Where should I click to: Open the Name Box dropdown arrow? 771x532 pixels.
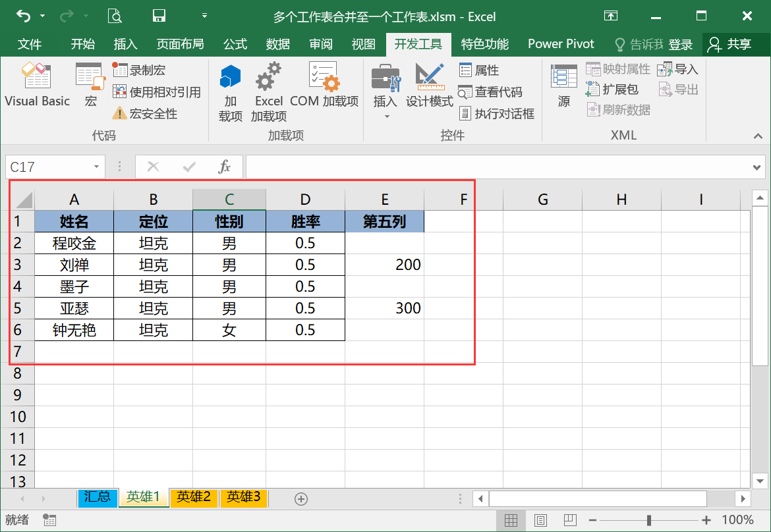tap(96, 167)
